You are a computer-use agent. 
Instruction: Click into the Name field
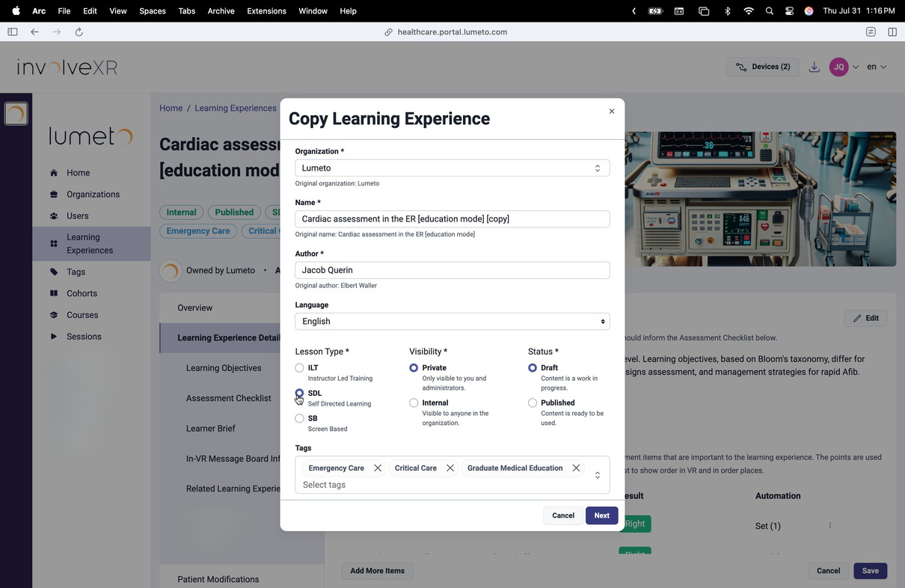point(452,219)
